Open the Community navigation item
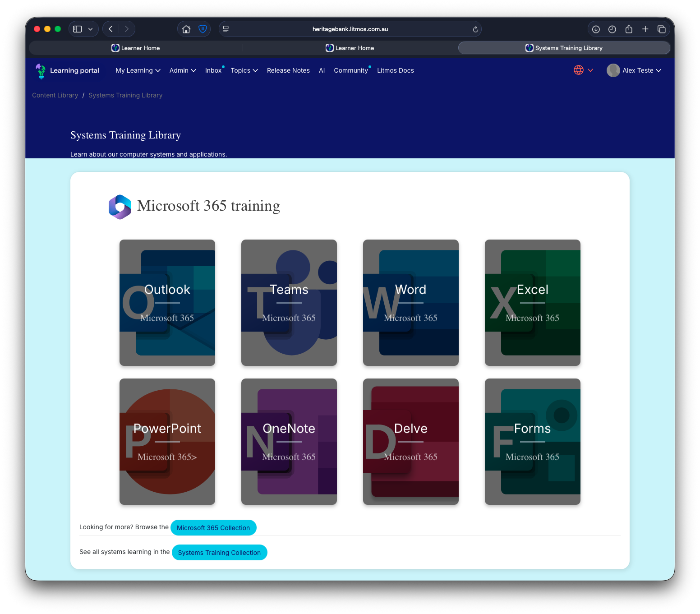Image resolution: width=700 pixels, height=614 pixels. (x=351, y=70)
